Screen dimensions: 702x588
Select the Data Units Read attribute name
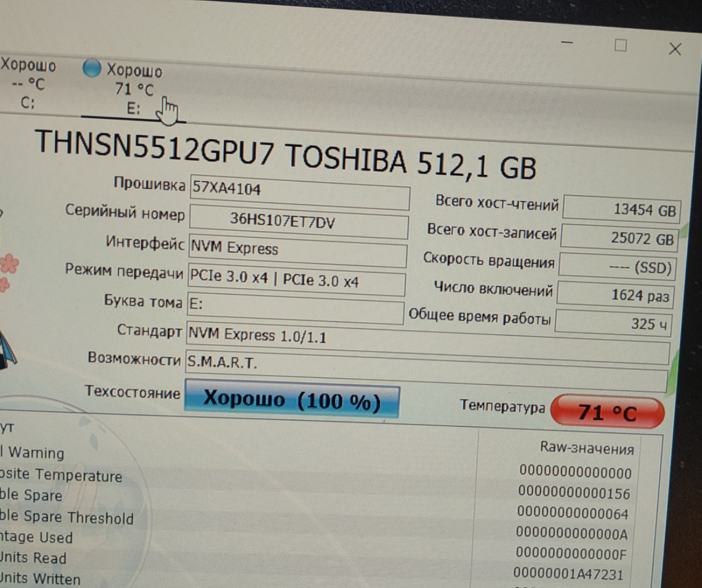coord(33,557)
